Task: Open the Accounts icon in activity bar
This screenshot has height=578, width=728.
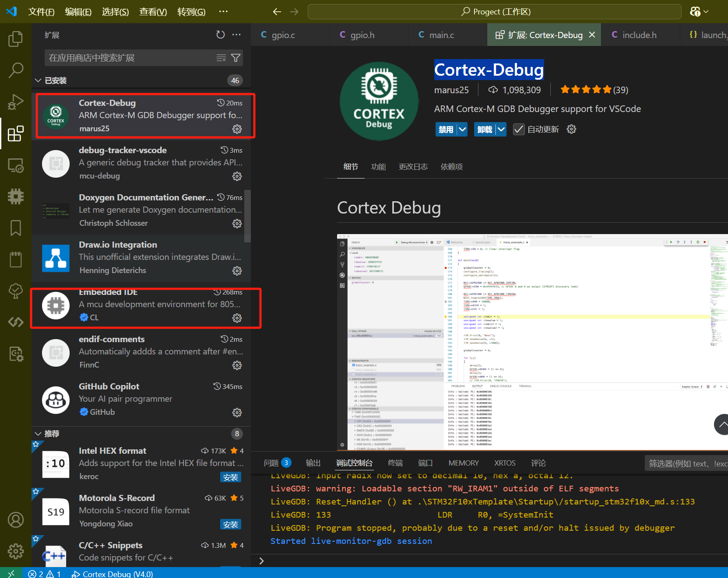Action: point(16,520)
